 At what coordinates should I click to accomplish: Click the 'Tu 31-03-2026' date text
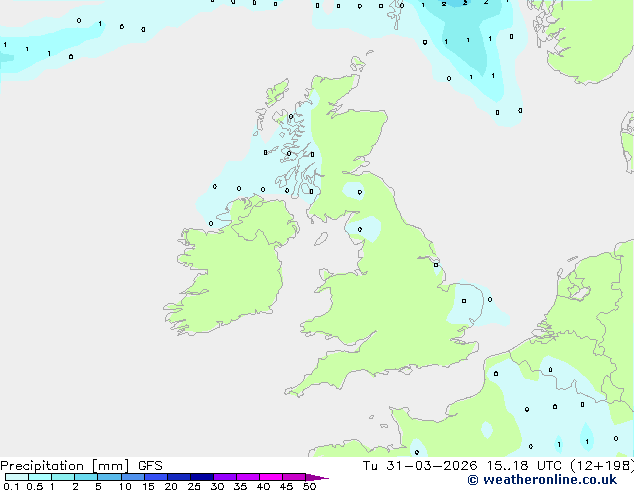[420, 466]
